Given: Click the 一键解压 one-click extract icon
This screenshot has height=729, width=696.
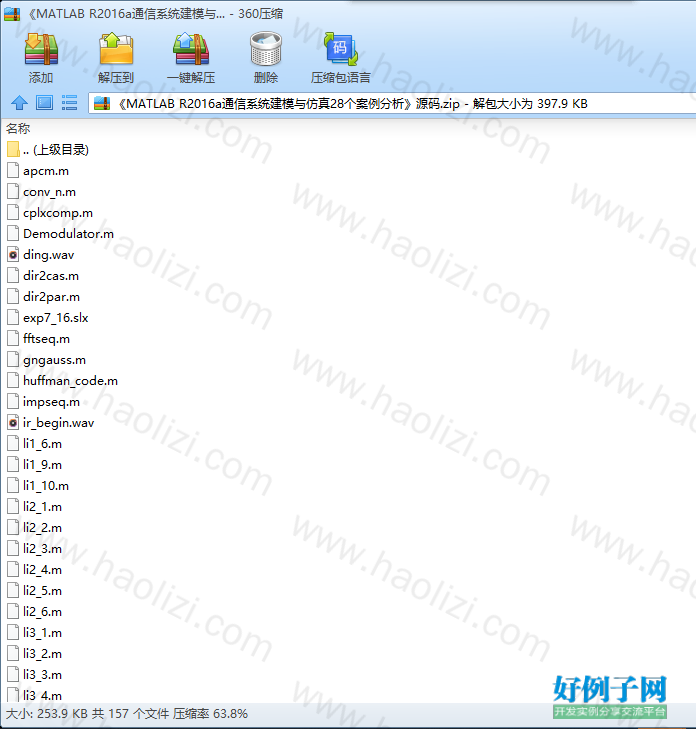Looking at the screenshot, I should 191,48.
